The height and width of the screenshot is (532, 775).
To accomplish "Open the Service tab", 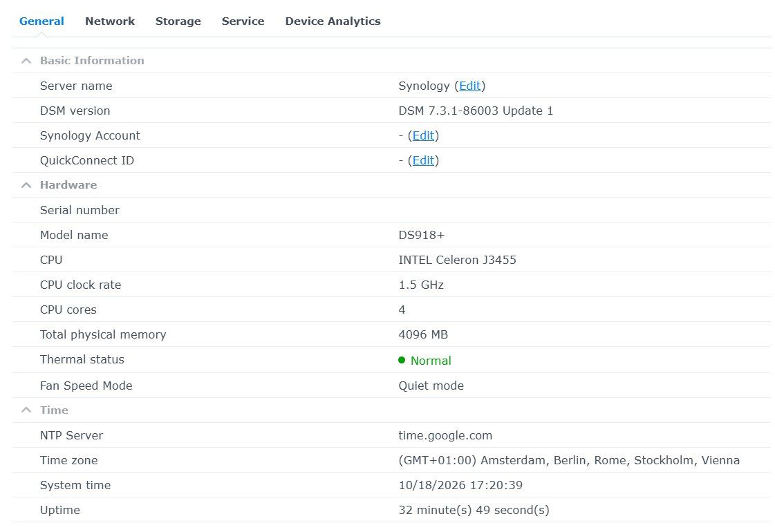I will [243, 21].
